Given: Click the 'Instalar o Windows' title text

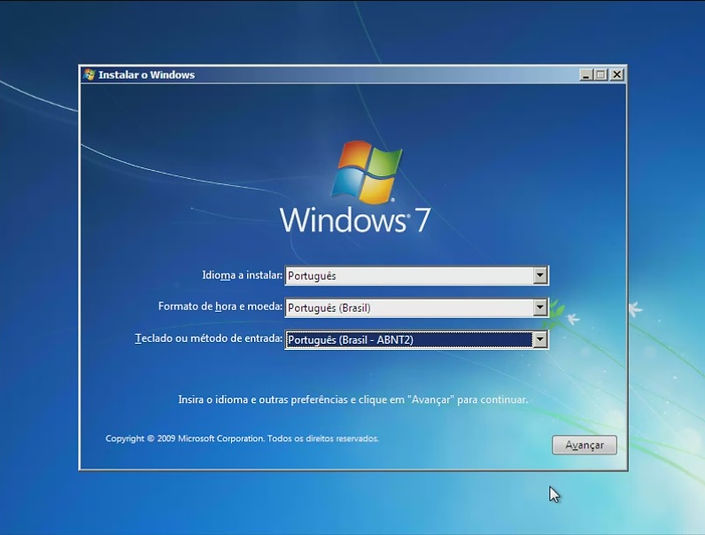Looking at the screenshot, I should coord(147,75).
